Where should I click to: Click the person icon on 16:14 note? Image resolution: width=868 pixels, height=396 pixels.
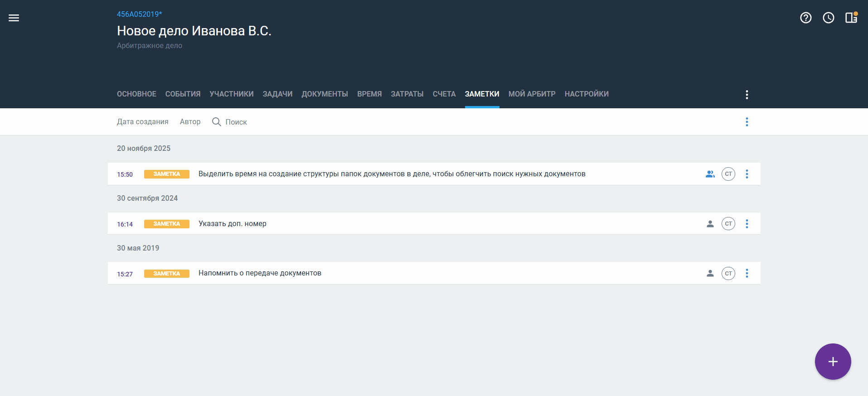coord(710,224)
